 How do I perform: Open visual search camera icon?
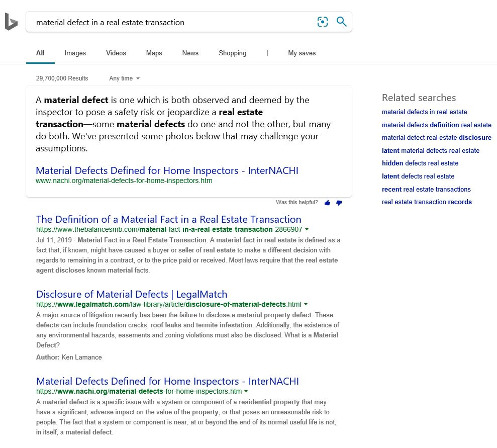(x=322, y=22)
